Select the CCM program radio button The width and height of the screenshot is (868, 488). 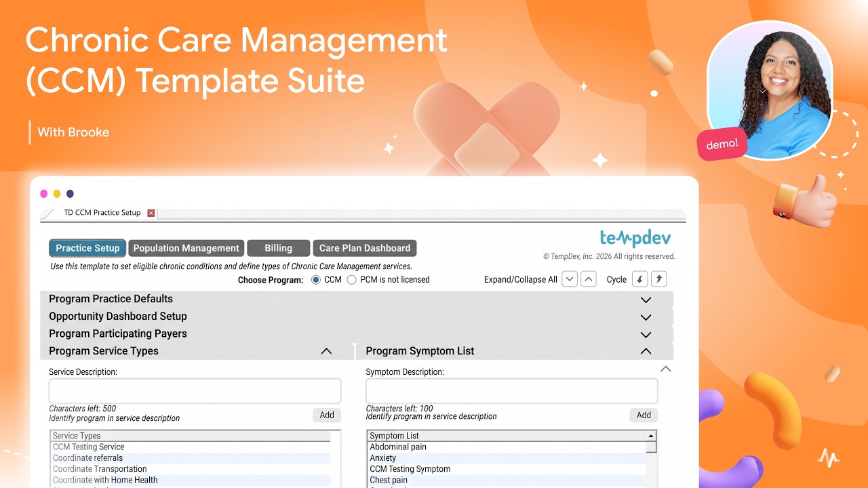(316, 279)
